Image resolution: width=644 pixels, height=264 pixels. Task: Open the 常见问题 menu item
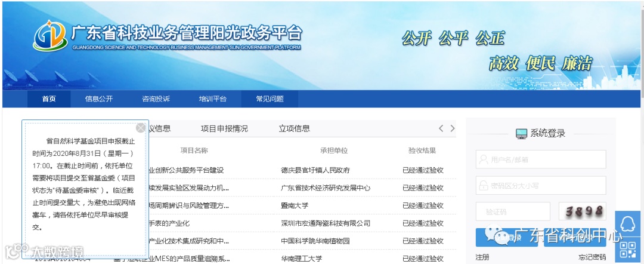click(x=270, y=99)
